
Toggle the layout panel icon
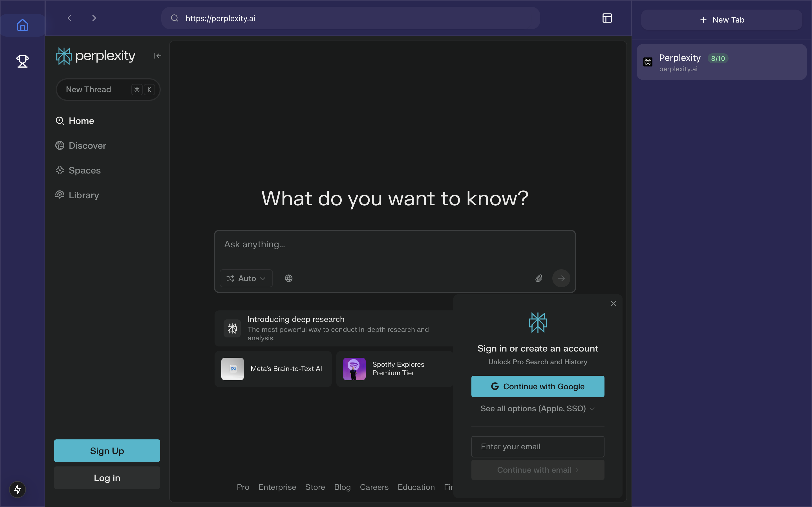coord(607,18)
